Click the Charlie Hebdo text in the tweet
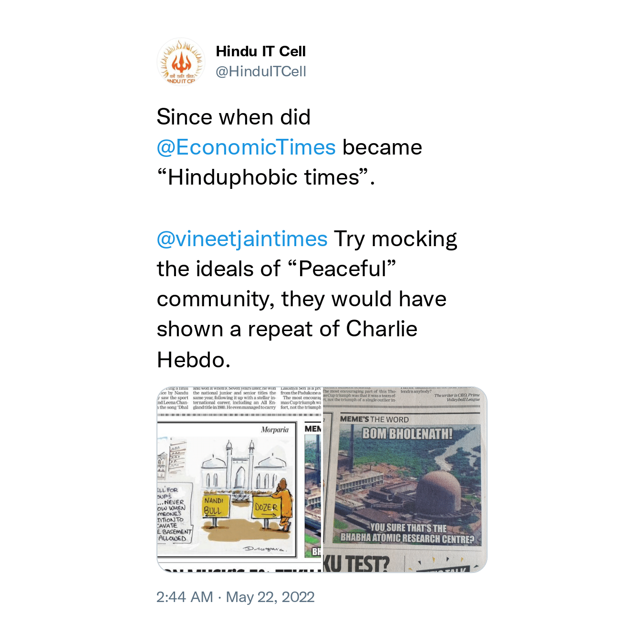 click(287, 344)
